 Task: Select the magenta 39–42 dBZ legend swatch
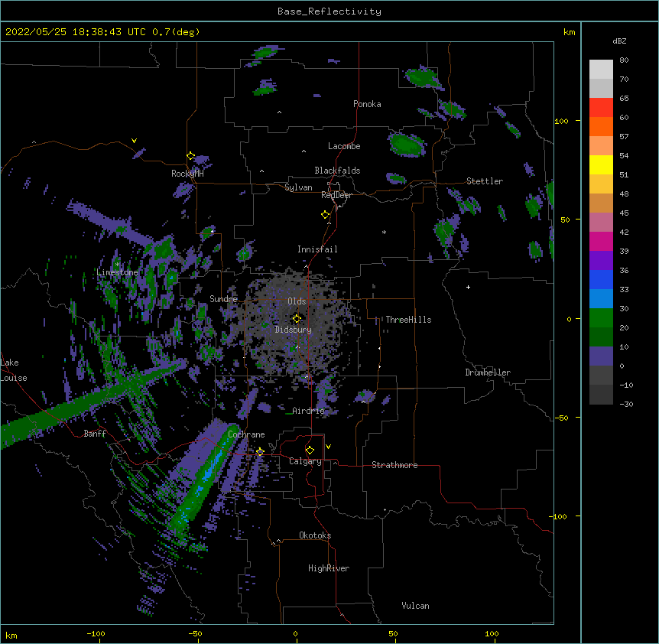601,241
